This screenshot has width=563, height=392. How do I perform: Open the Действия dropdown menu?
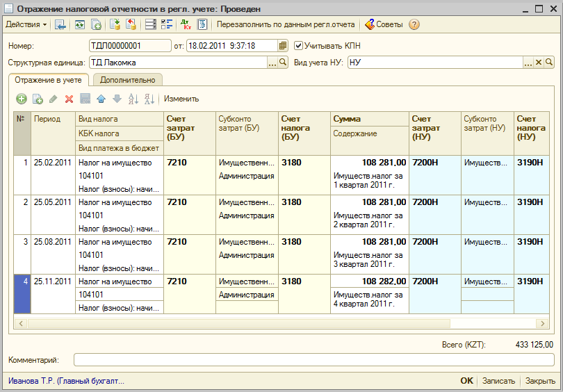point(26,24)
